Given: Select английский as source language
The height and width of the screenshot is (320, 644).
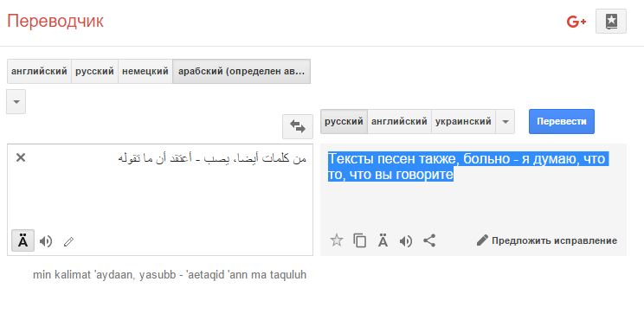Looking at the screenshot, I should [40, 72].
